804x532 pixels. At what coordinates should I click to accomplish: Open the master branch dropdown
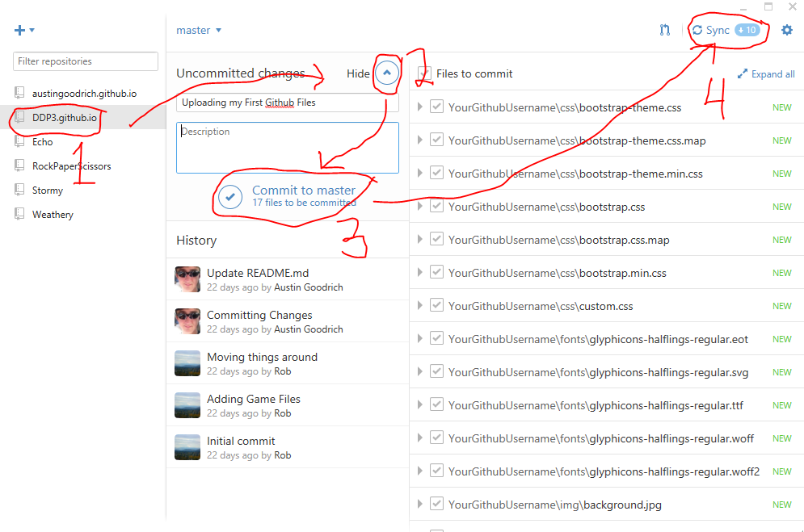tap(199, 31)
